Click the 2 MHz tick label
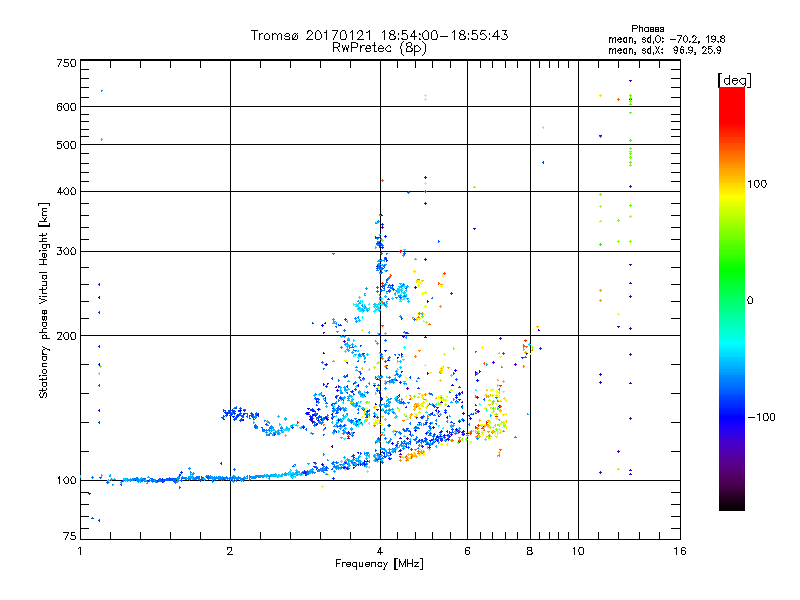This screenshot has height=600, width=800. [x=230, y=551]
